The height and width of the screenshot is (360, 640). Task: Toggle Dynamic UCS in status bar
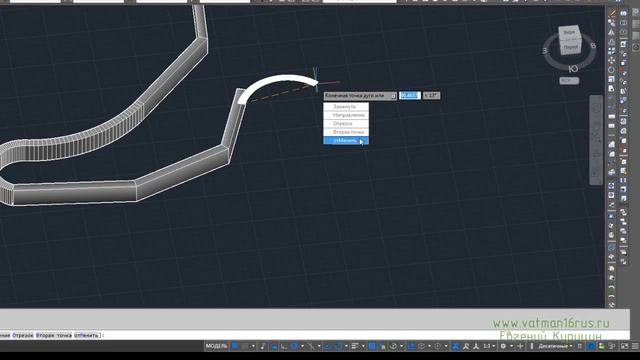click(411, 346)
